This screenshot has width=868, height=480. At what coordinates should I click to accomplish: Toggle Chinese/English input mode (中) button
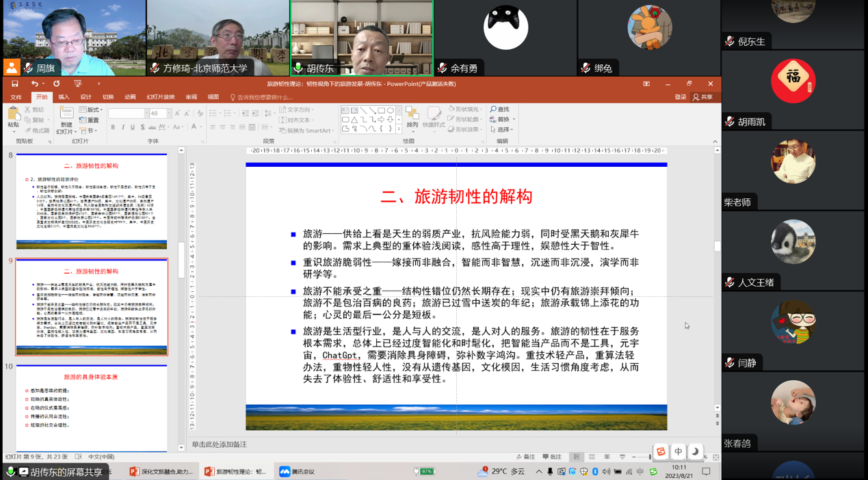(x=678, y=451)
